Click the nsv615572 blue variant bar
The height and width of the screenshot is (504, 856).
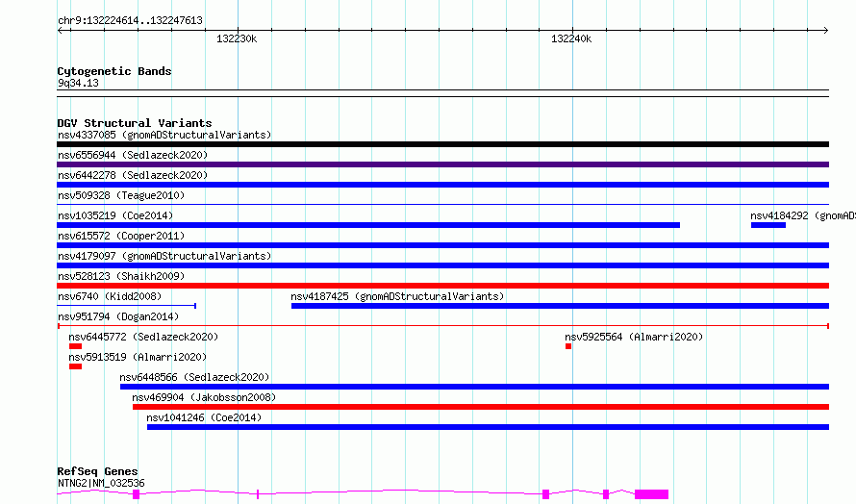(442, 245)
